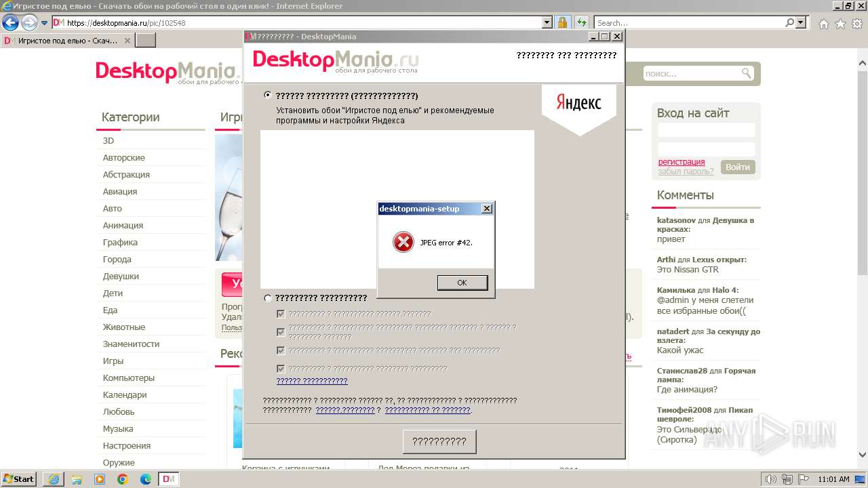Open the Знаменитости category
This screenshot has height=488, width=868.
[132, 344]
